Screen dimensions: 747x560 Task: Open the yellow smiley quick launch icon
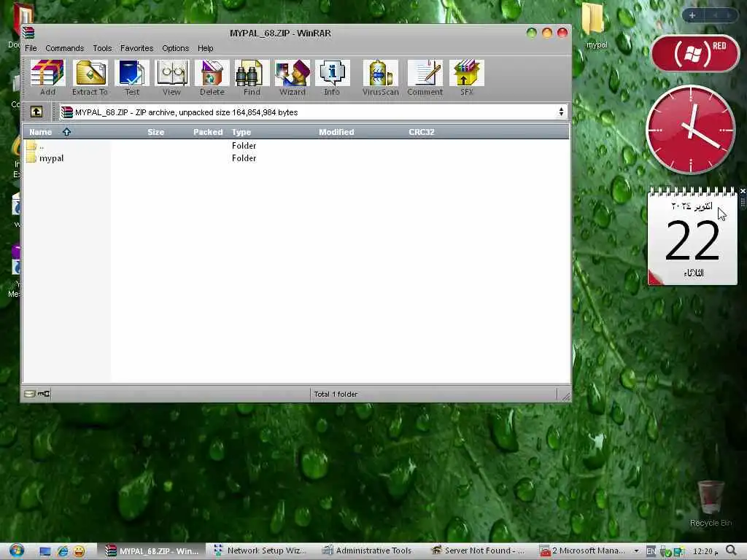pyautogui.click(x=79, y=551)
